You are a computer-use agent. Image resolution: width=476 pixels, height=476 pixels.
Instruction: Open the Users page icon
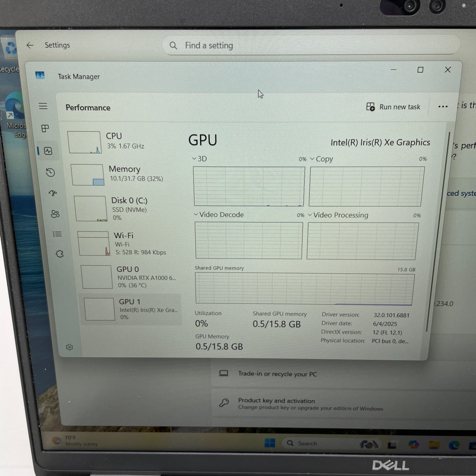(55, 214)
